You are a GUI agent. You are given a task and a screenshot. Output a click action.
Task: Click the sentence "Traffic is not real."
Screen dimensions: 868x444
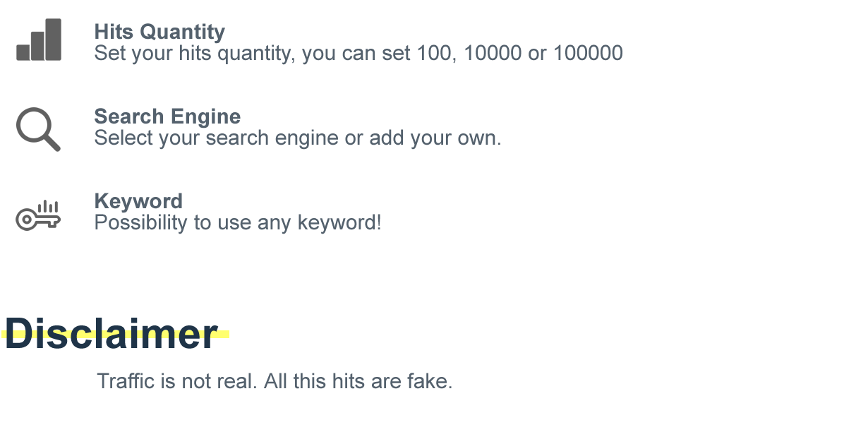[x=177, y=382]
